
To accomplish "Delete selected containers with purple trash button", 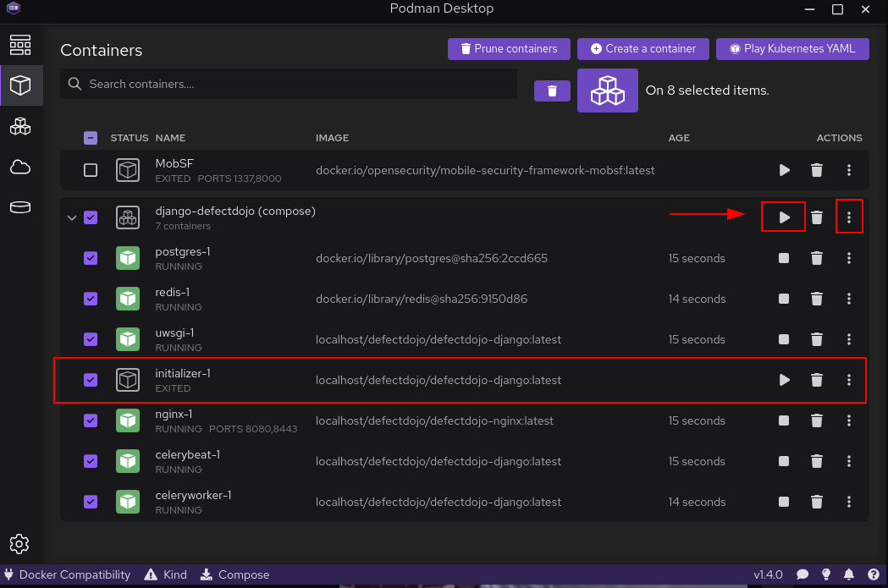I will [x=552, y=91].
